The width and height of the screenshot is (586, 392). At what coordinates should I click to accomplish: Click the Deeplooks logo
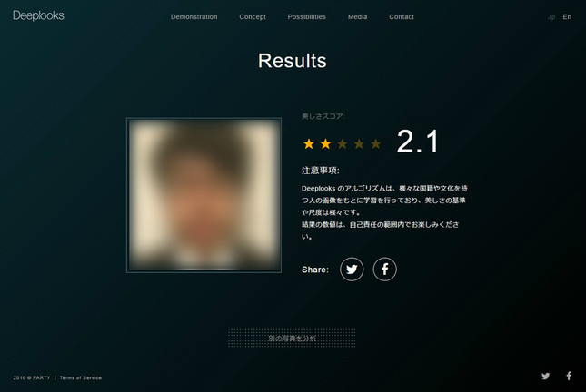(x=38, y=15)
